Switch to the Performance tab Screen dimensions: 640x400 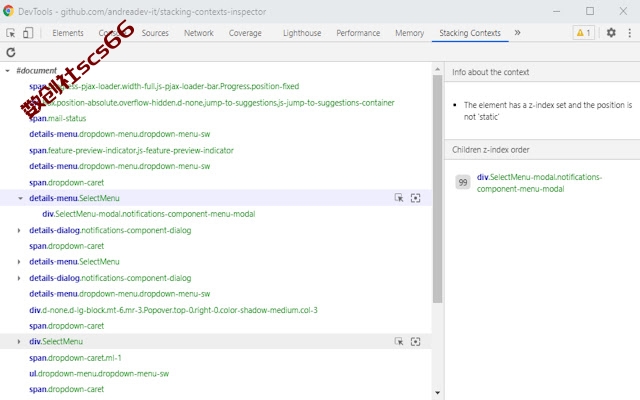pos(358,33)
